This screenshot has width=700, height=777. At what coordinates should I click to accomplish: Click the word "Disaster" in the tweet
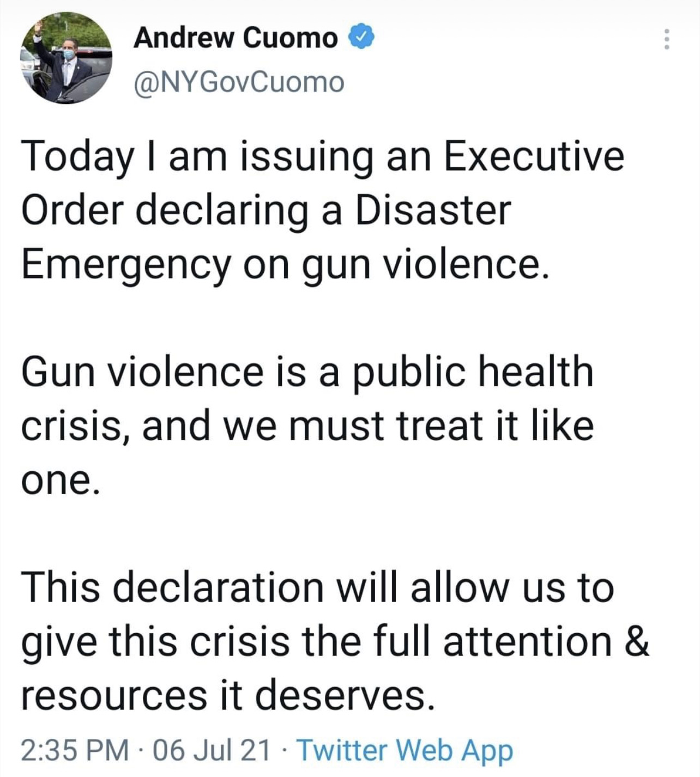[433, 210]
